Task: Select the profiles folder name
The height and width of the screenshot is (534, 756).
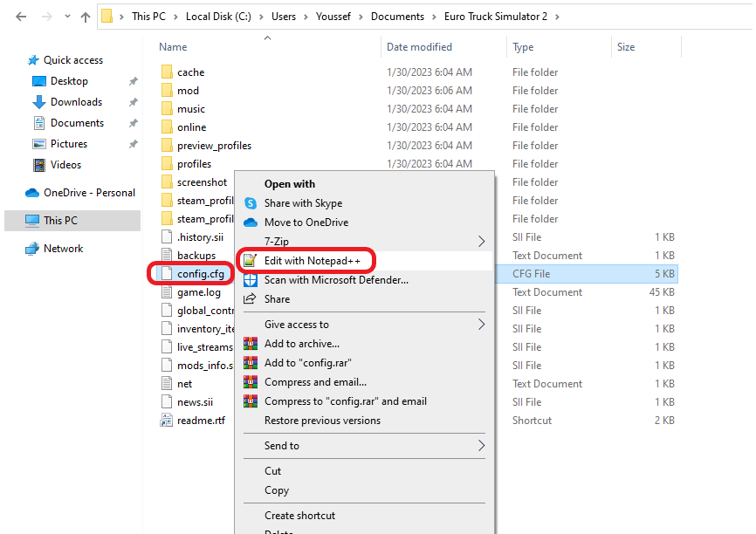Action: coord(195,164)
